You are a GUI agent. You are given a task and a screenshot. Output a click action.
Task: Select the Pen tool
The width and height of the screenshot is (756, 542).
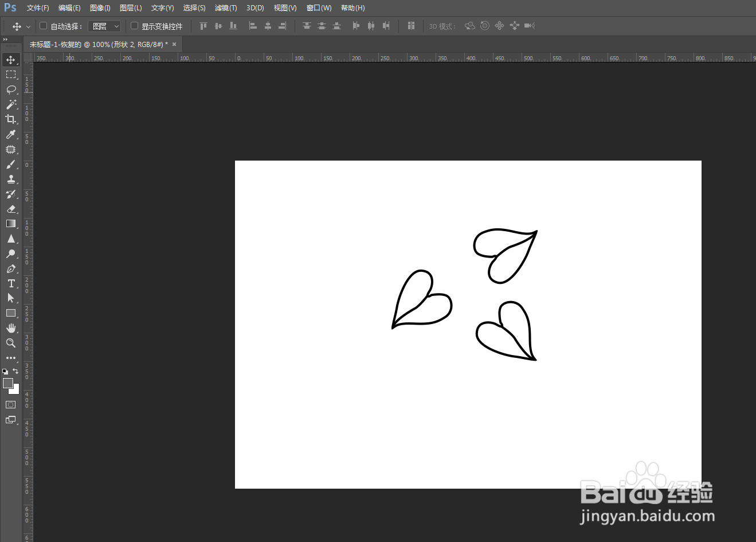click(x=11, y=268)
